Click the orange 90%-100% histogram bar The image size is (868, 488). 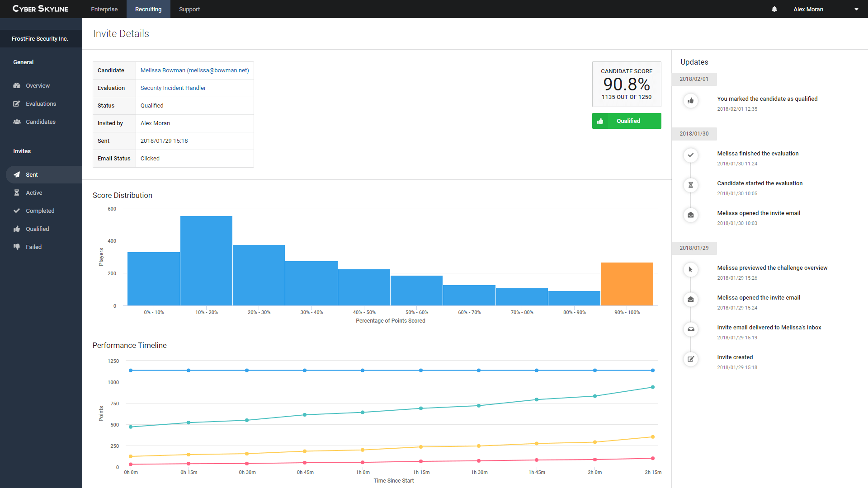click(x=627, y=284)
